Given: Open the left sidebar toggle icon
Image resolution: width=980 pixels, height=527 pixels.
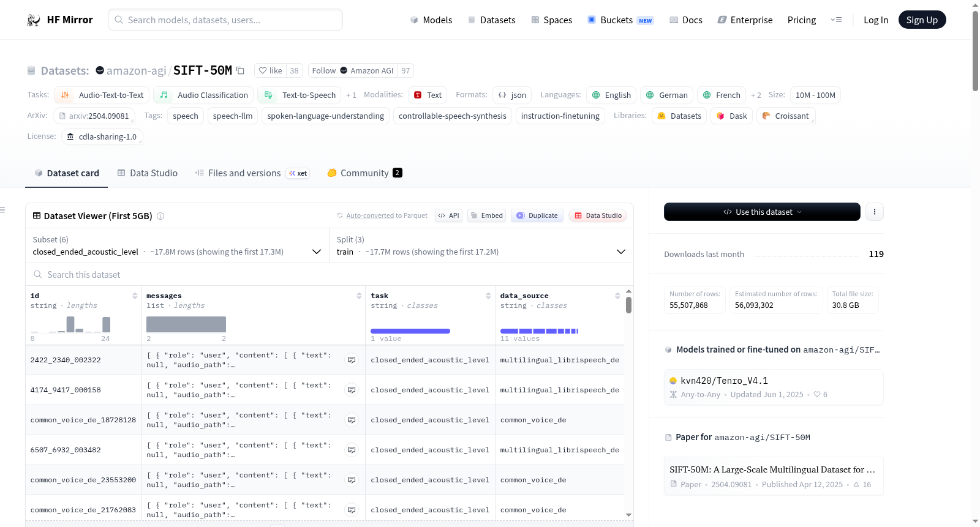Looking at the screenshot, I should 2,210.
